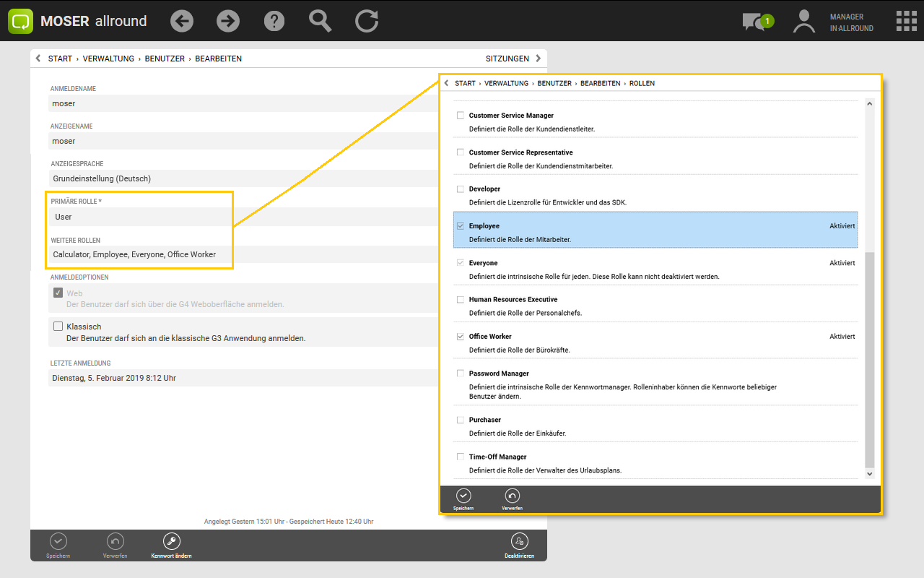Viewport: 924px width, 578px height.
Task: Click the refresh icon in top bar
Action: coord(367,21)
